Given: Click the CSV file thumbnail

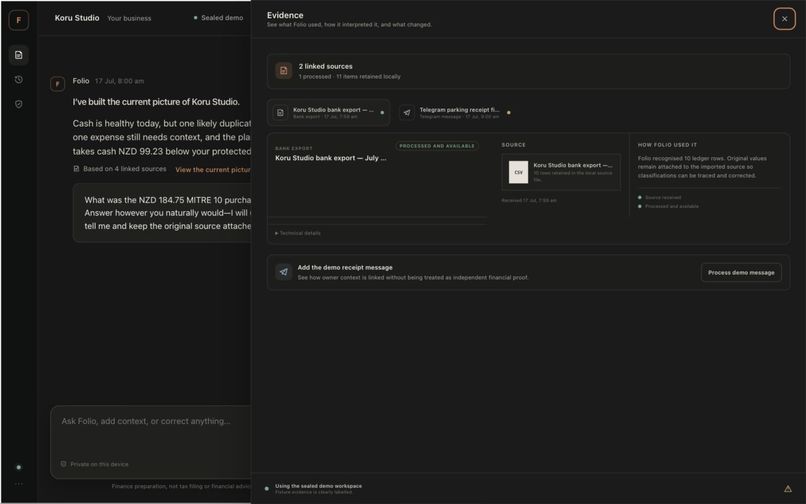Looking at the screenshot, I should [518, 172].
